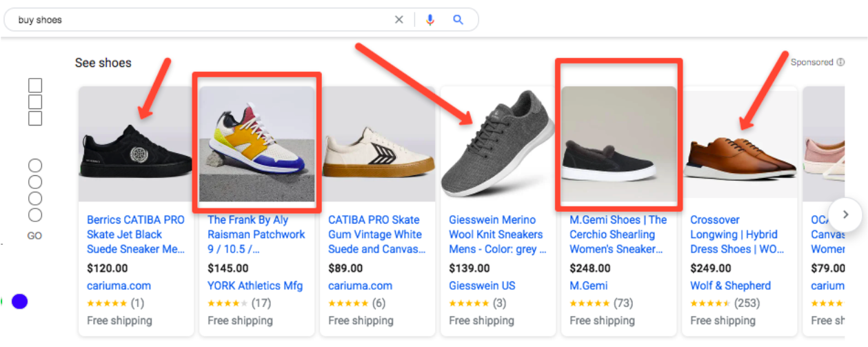
Task: Click the blue color circle
Action: tap(20, 301)
